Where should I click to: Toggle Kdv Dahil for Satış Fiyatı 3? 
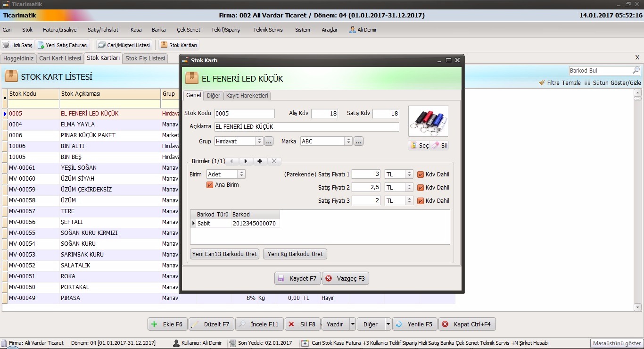tap(421, 201)
